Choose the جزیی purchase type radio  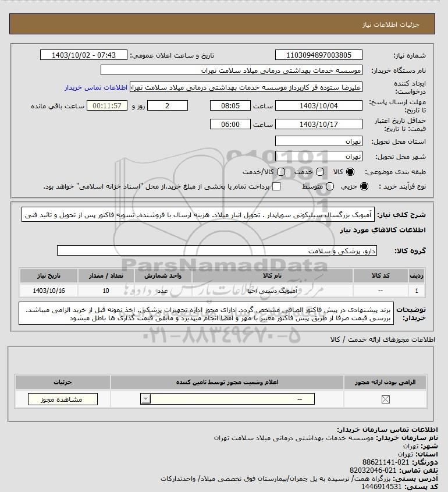(364, 187)
